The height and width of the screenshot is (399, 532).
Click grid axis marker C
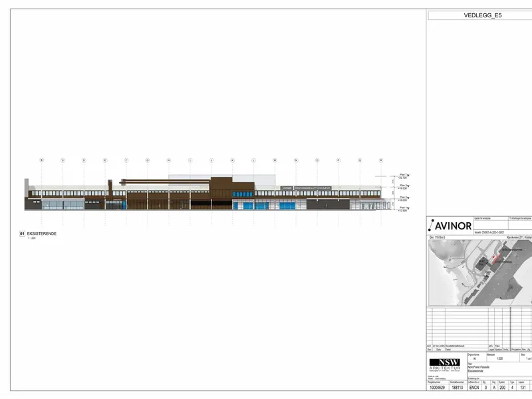63,160
